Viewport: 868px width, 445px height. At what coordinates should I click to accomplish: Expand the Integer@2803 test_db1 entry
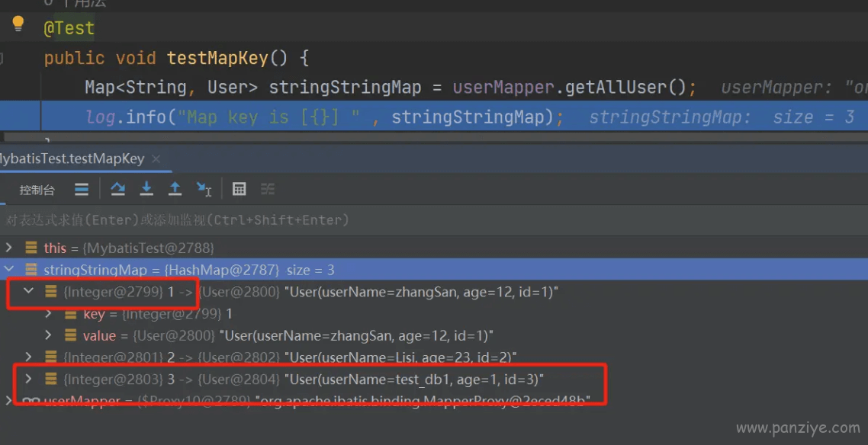pos(28,379)
